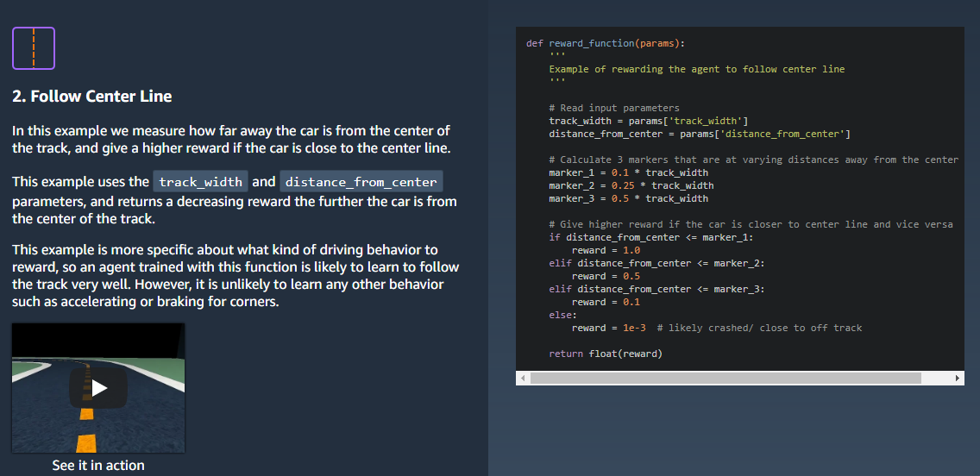Click the 'elif distance_from_center <= marker_3:' line
This screenshot has height=476, width=980.
pos(656,289)
